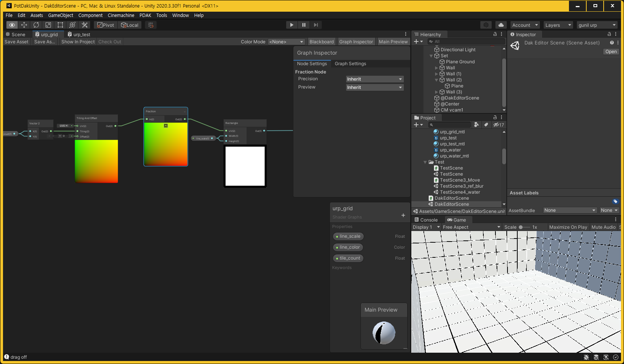Screen dimensions: 624x364
Task: Select the Rotate tool
Action: [x=36, y=25]
